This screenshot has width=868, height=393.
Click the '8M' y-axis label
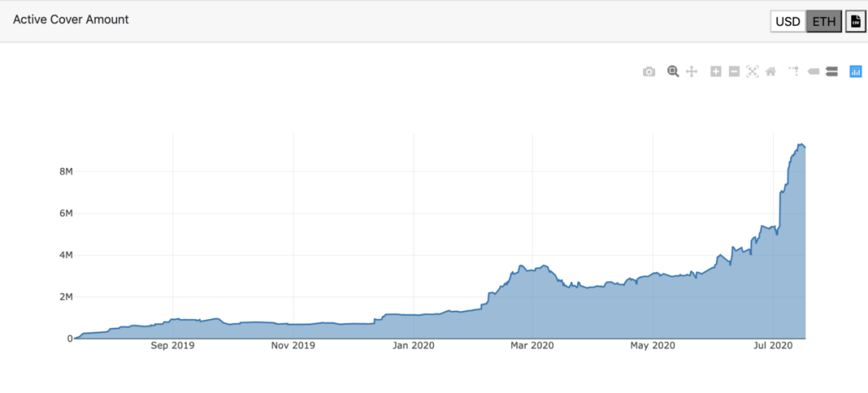pyautogui.click(x=66, y=172)
